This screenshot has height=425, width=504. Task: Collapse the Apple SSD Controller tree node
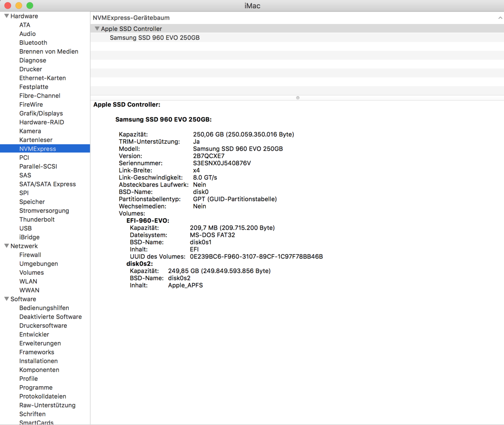[x=97, y=29]
